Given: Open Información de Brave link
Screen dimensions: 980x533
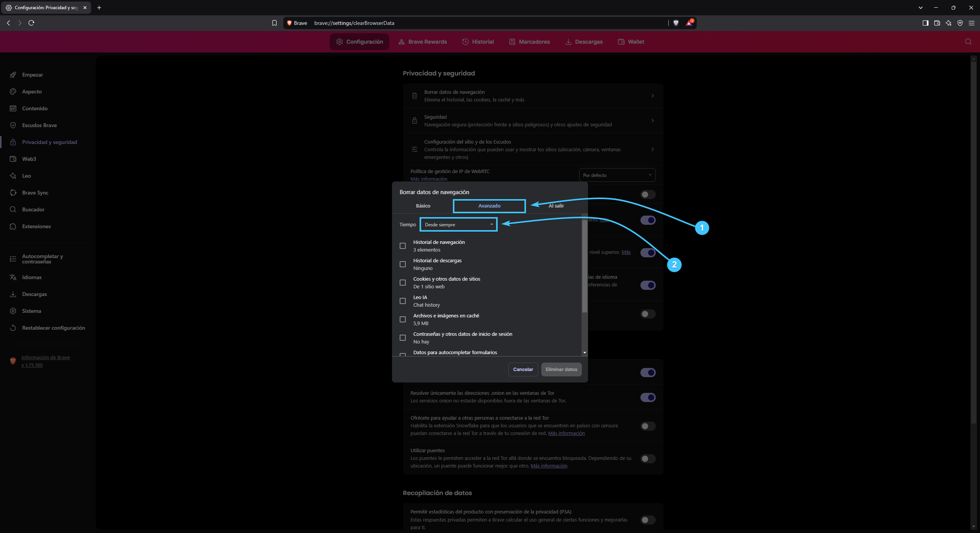Looking at the screenshot, I should pyautogui.click(x=46, y=361).
